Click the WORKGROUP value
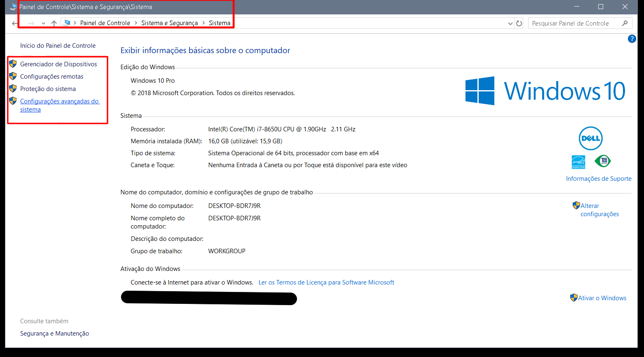644x357 pixels. click(227, 251)
